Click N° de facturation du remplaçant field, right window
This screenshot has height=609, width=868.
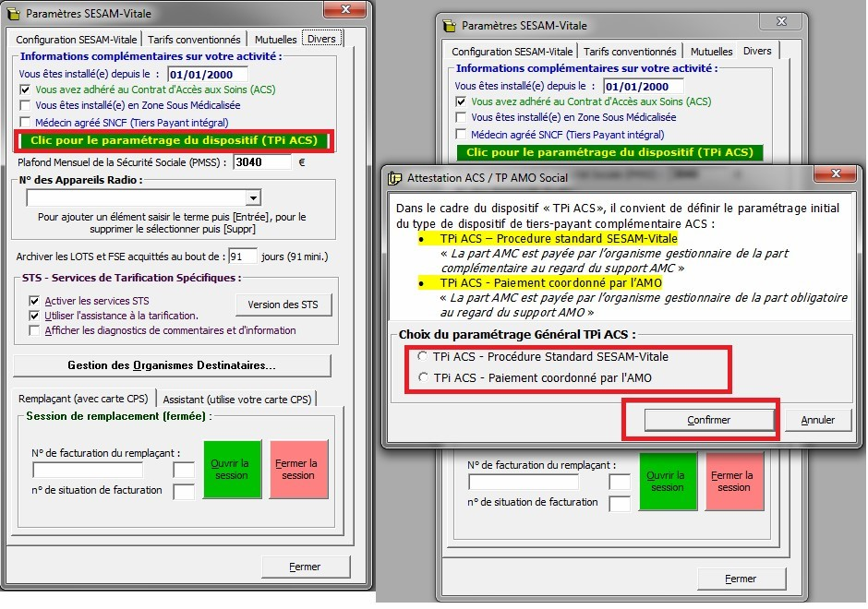(524, 482)
